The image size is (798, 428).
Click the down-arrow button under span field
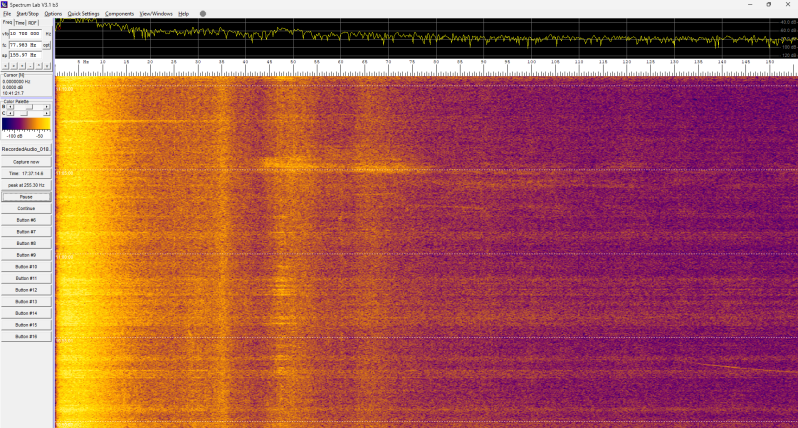(47, 66)
